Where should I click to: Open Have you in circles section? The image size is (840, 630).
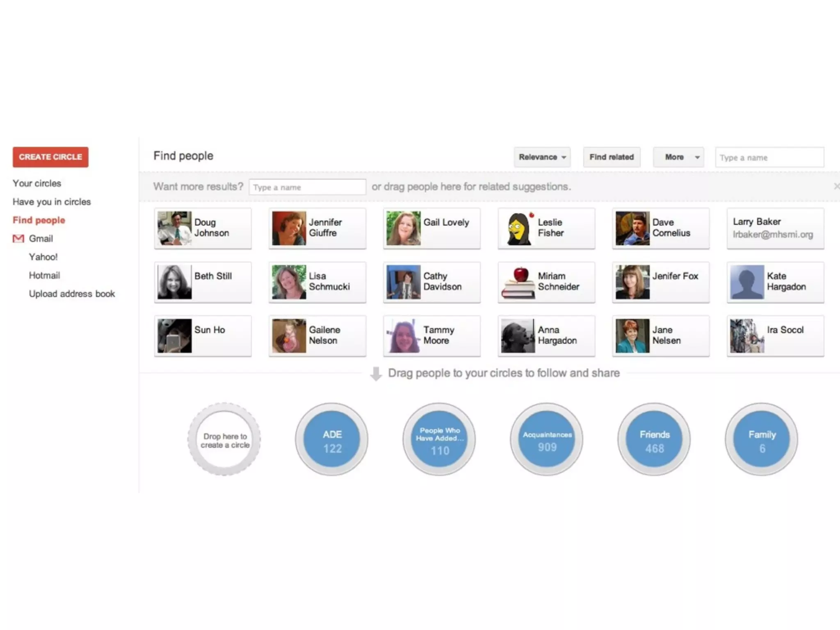[52, 202]
